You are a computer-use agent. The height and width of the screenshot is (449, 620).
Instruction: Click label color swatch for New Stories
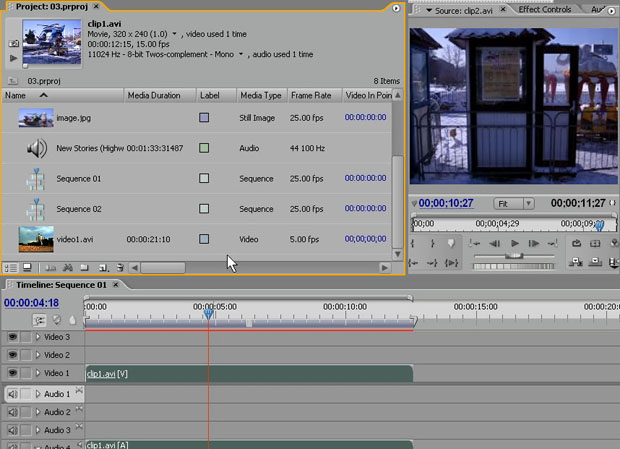[x=204, y=148]
